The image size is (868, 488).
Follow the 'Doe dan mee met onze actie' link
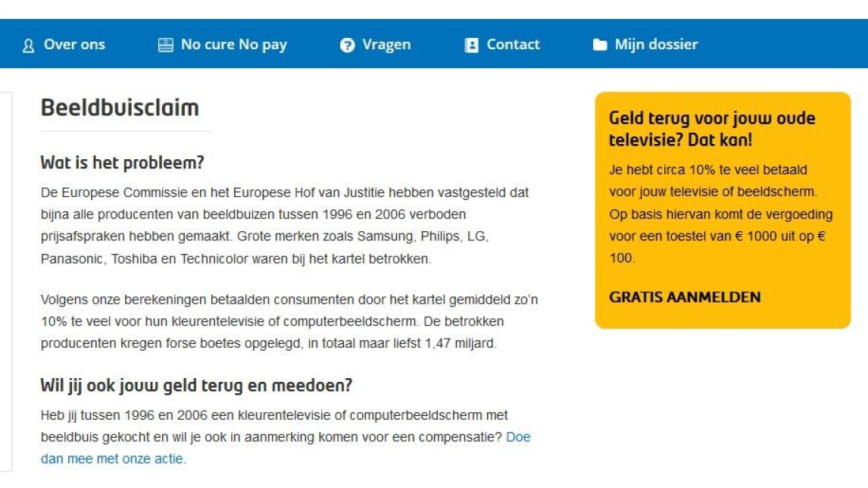point(286,448)
